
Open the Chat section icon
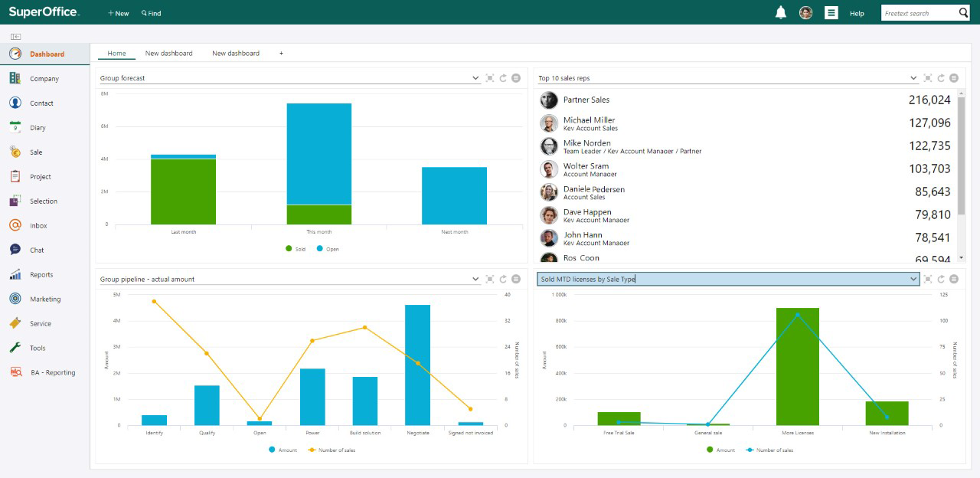[15, 250]
